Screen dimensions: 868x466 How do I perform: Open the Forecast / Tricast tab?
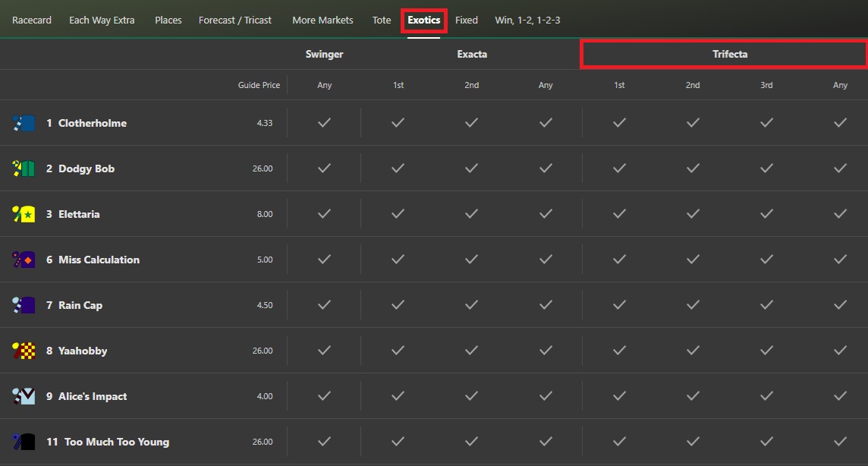(x=235, y=20)
